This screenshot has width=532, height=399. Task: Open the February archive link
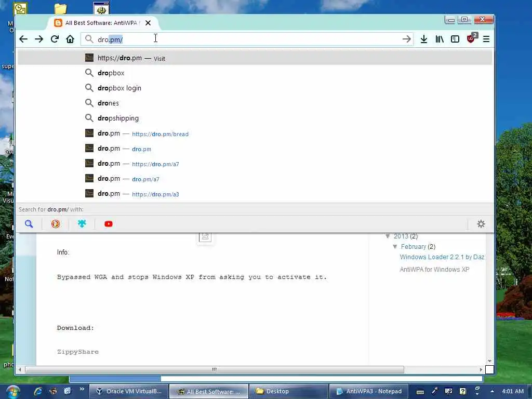[x=413, y=247]
